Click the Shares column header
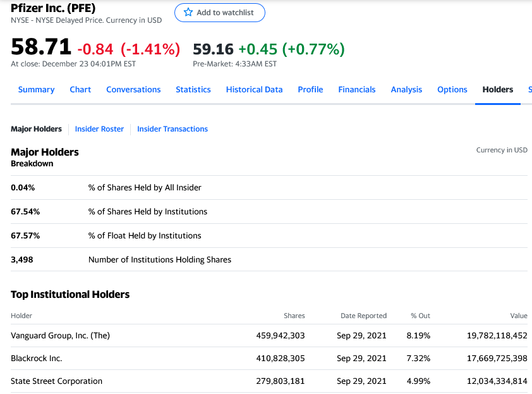The height and width of the screenshot is (394, 532). click(294, 316)
